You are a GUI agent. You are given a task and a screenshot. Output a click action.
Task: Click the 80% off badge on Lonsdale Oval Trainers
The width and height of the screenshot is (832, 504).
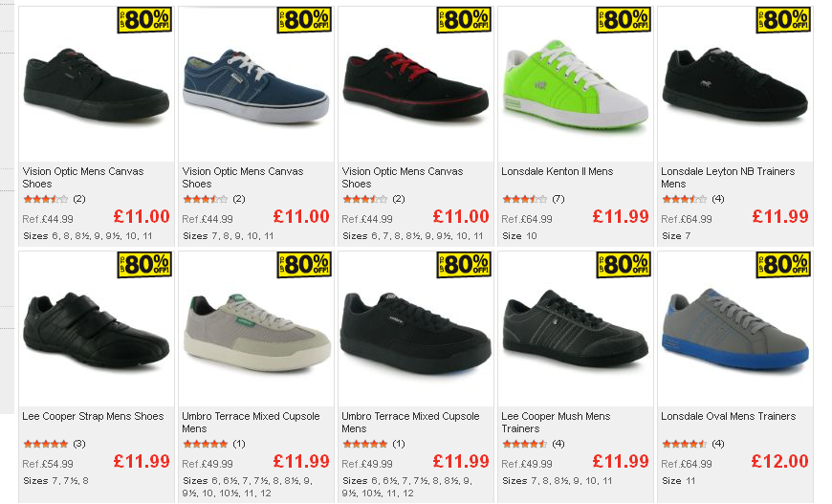tap(783, 265)
